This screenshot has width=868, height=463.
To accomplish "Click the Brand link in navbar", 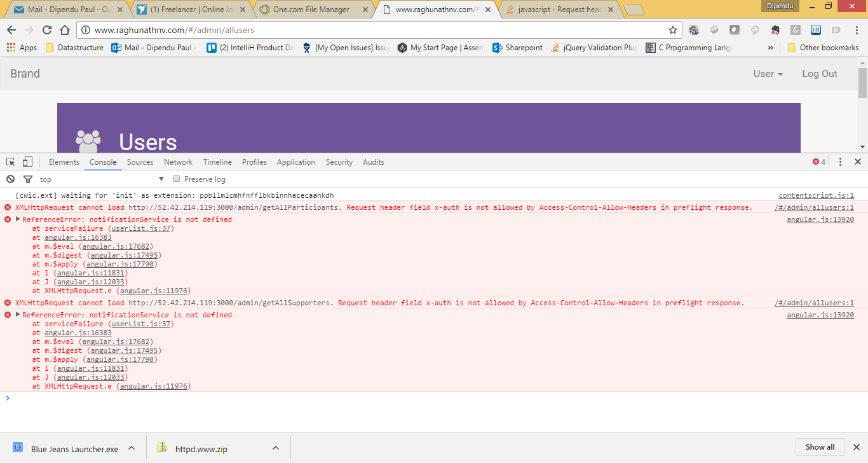I will point(25,74).
